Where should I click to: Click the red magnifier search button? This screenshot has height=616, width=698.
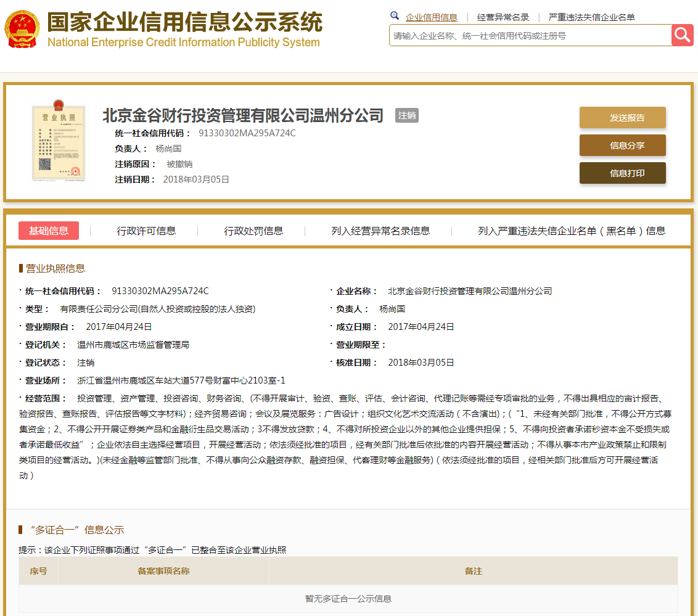[683, 35]
